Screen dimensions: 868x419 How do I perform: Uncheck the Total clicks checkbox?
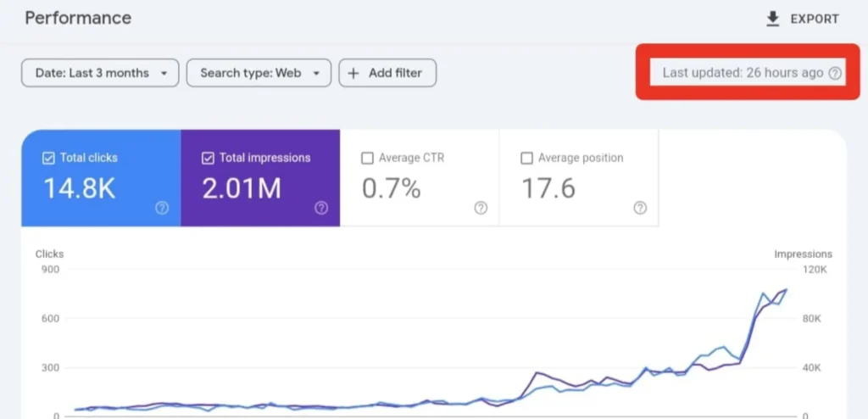click(48, 158)
